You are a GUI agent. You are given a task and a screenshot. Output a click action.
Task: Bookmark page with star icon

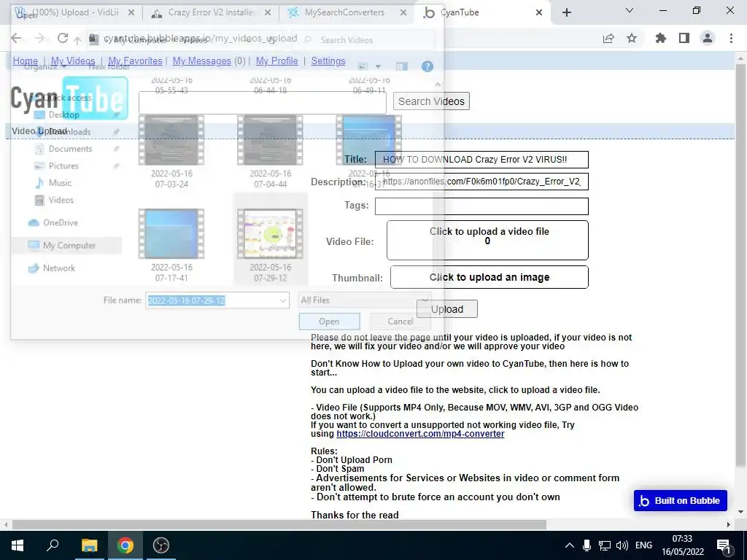pyautogui.click(x=632, y=38)
